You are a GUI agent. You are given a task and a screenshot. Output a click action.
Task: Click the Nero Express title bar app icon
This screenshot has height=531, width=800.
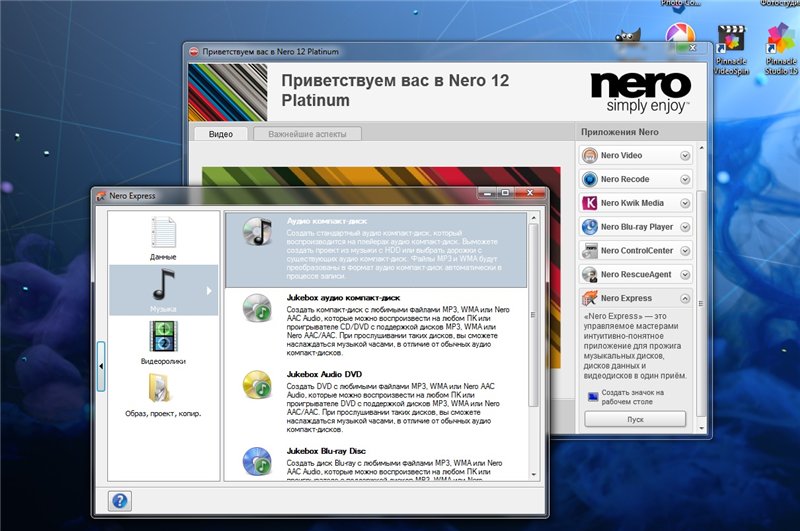point(101,196)
